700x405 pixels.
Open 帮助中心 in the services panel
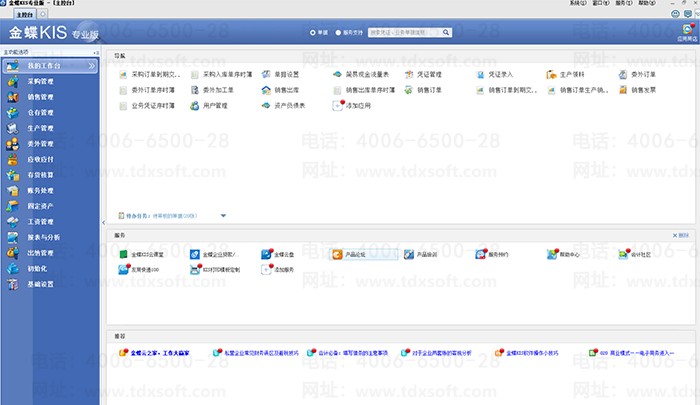pos(566,255)
